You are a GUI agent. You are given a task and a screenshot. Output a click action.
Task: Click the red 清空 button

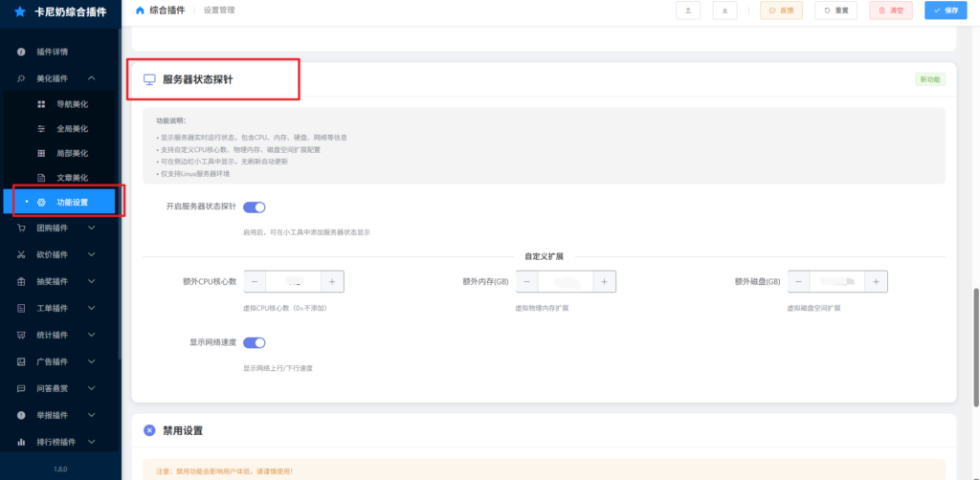(891, 11)
